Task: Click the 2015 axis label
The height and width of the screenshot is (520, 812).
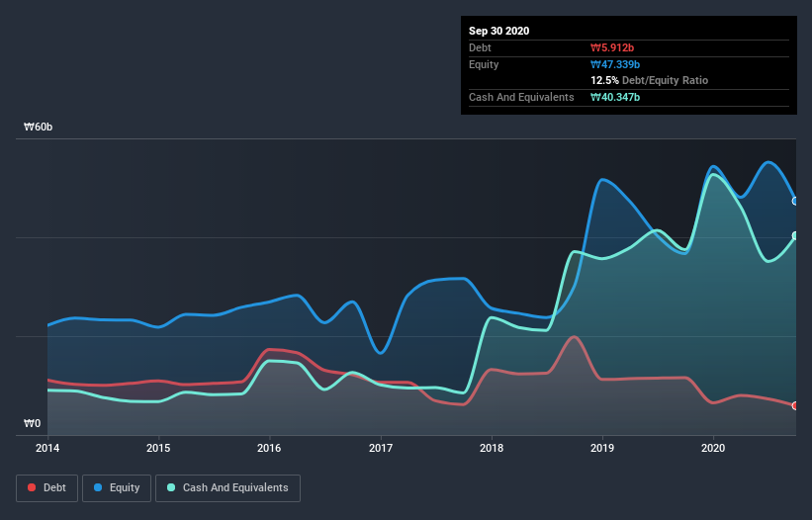Action: 158,448
